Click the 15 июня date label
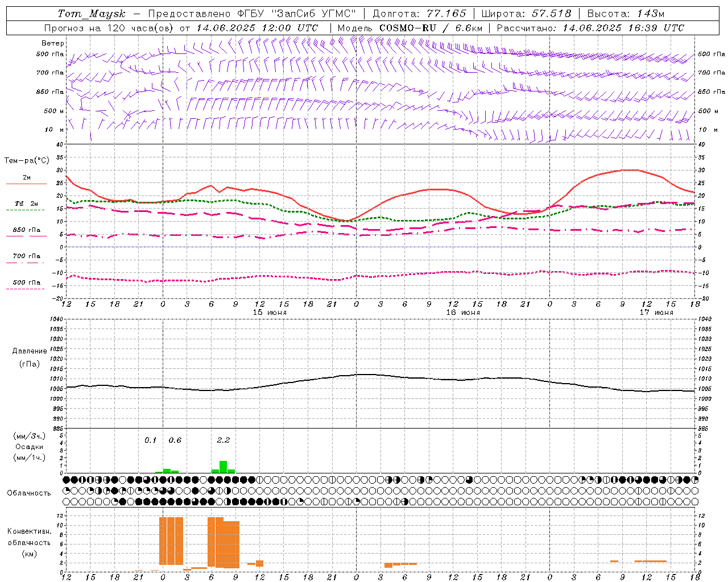The width and height of the screenshot is (728, 582). coord(270,313)
